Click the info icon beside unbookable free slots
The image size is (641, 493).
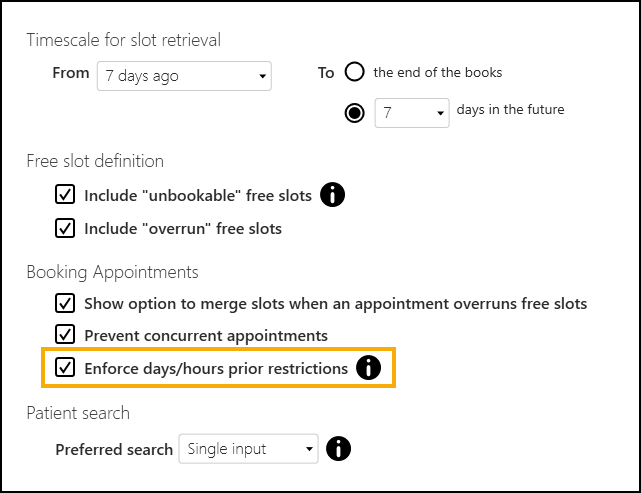[333, 195]
